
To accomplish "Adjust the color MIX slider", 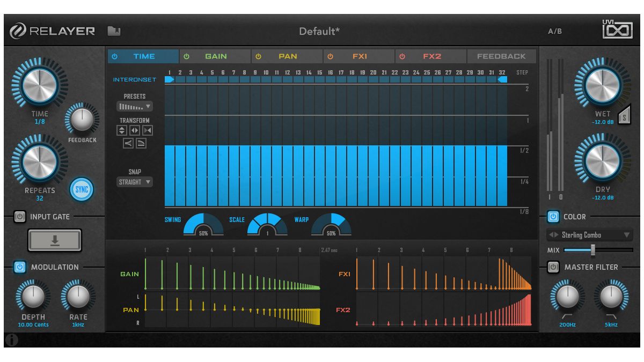I will [x=598, y=250].
